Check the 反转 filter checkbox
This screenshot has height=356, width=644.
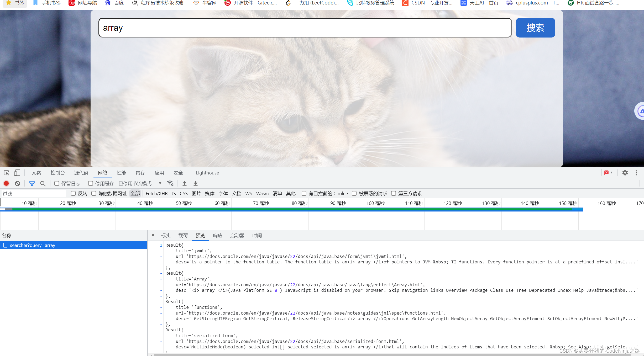point(73,193)
